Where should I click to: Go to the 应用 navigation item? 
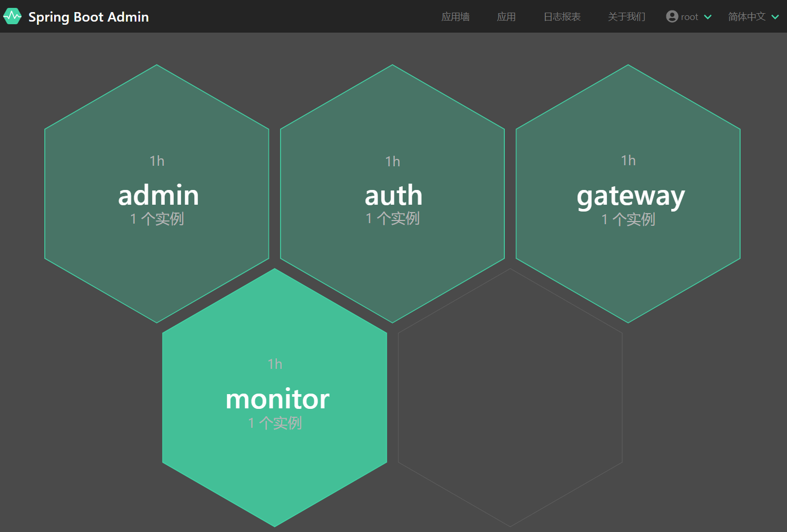tap(506, 17)
